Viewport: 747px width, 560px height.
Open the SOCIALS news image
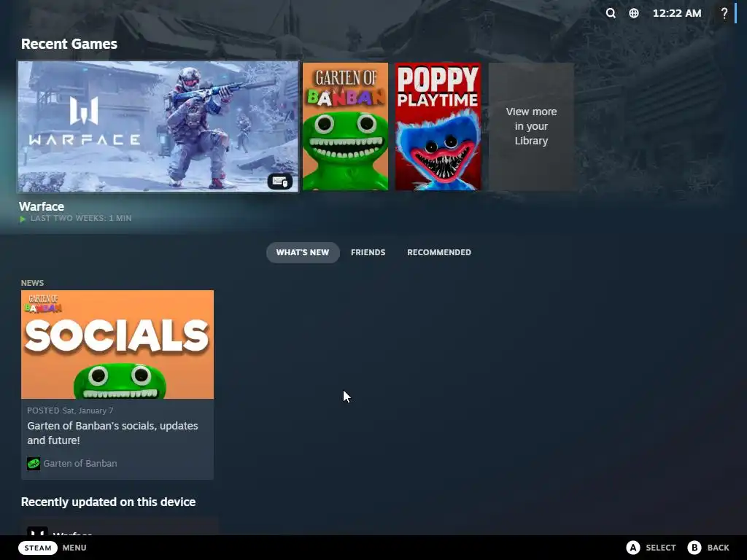pyautogui.click(x=117, y=344)
